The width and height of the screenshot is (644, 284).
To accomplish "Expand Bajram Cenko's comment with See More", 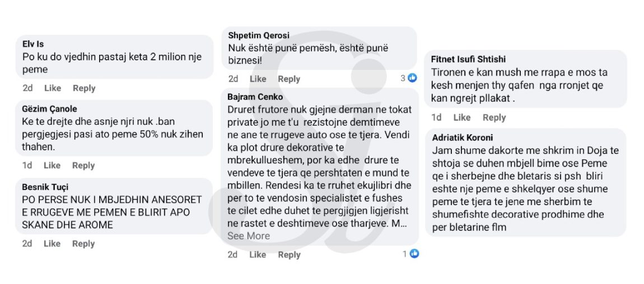I will pos(248,236).
